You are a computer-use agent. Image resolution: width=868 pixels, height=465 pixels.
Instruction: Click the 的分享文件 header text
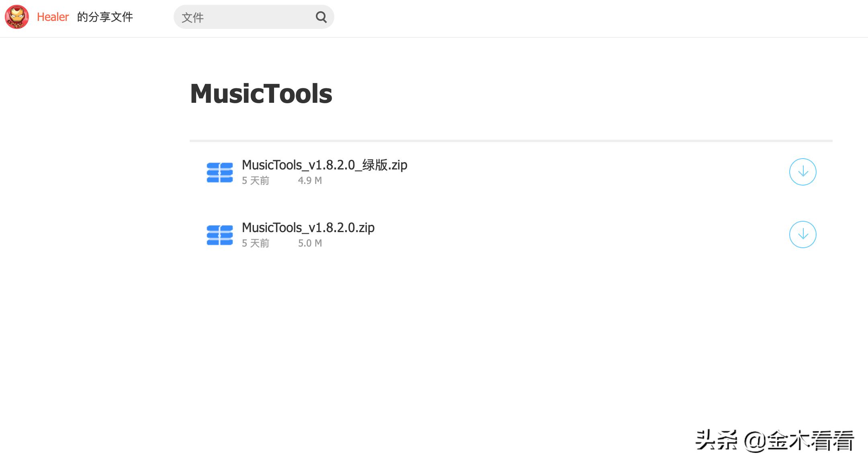tap(105, 17)
